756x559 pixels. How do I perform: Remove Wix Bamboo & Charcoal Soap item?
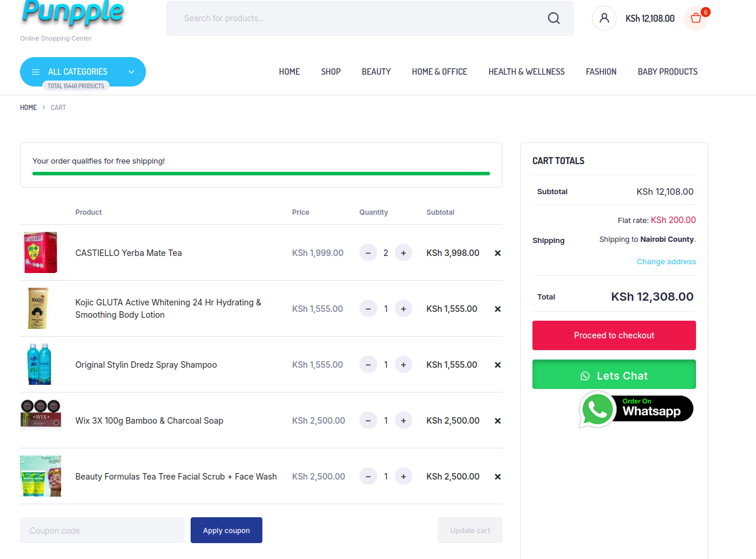click(498, 421)
